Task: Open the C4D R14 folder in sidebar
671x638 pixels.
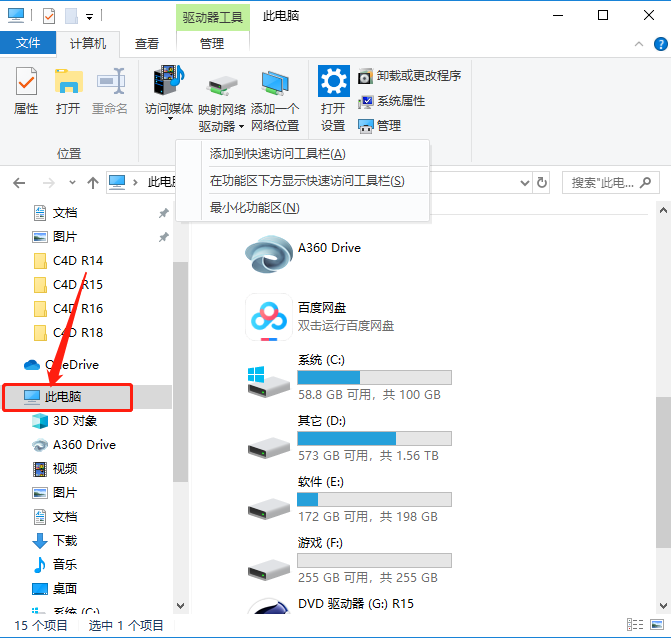Action: pyautogui.click(x=77, y=261)
